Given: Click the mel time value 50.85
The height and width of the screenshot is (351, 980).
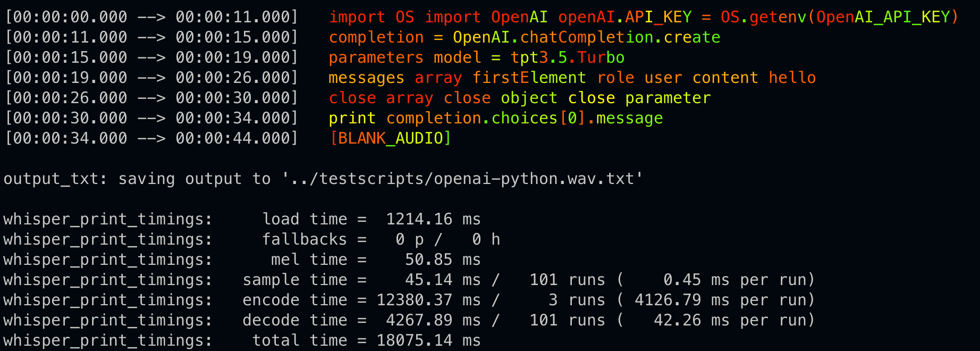Looking at the screenshot, I should coord(428,260).
